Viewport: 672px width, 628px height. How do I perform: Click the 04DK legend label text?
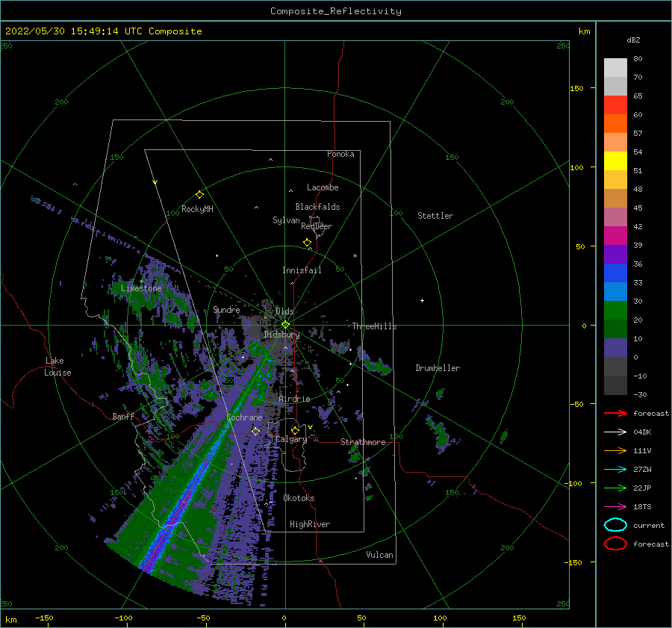point(642,432)
